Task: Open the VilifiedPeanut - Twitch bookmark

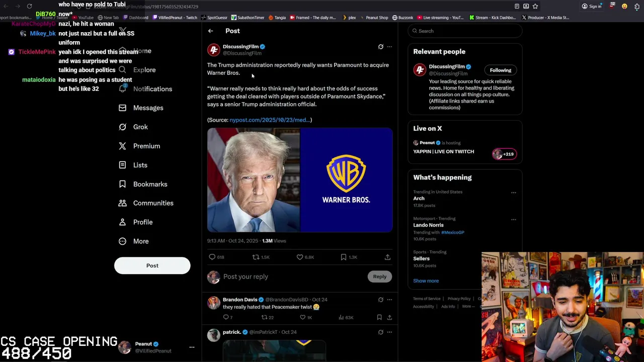Action: tap(175, 18)
